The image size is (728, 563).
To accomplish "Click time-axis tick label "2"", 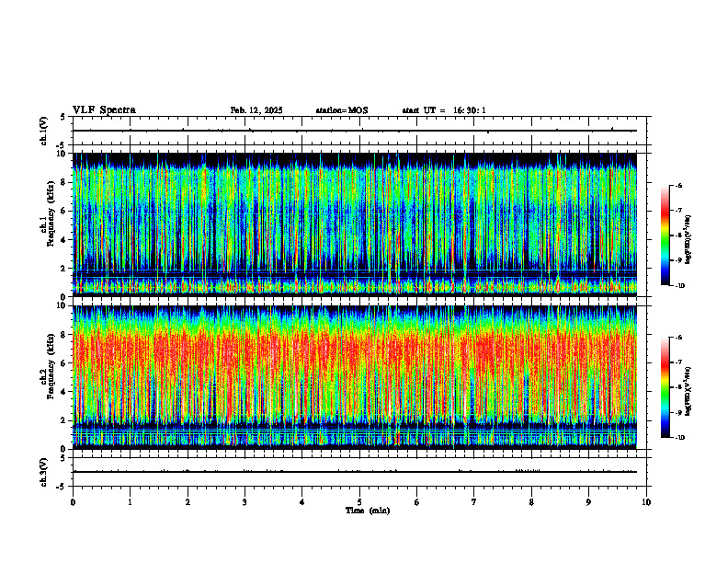I will click(x=188, y=502).
